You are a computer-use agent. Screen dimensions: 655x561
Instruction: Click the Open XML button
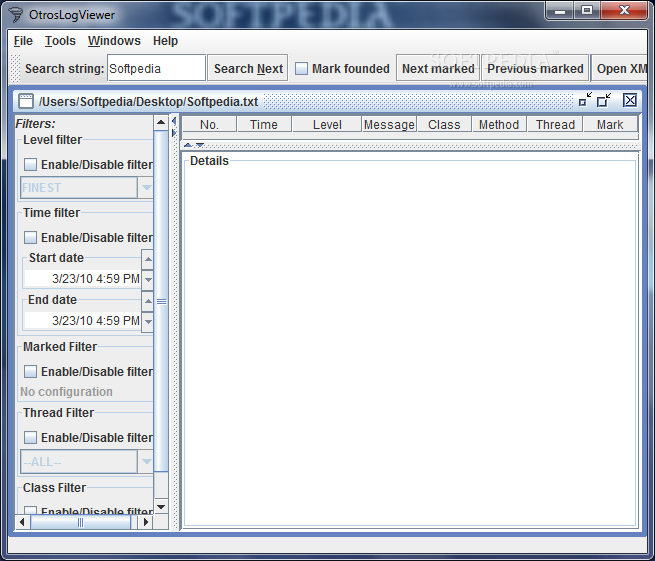619,68
